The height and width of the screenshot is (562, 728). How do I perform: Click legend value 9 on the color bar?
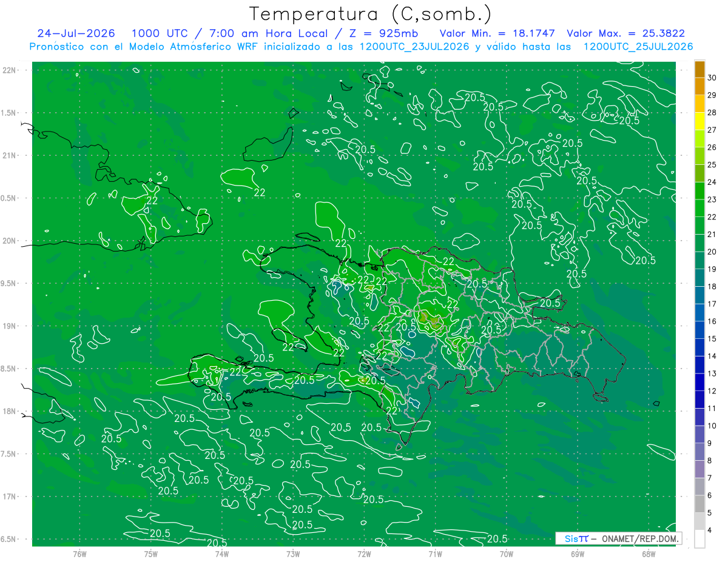710,443
